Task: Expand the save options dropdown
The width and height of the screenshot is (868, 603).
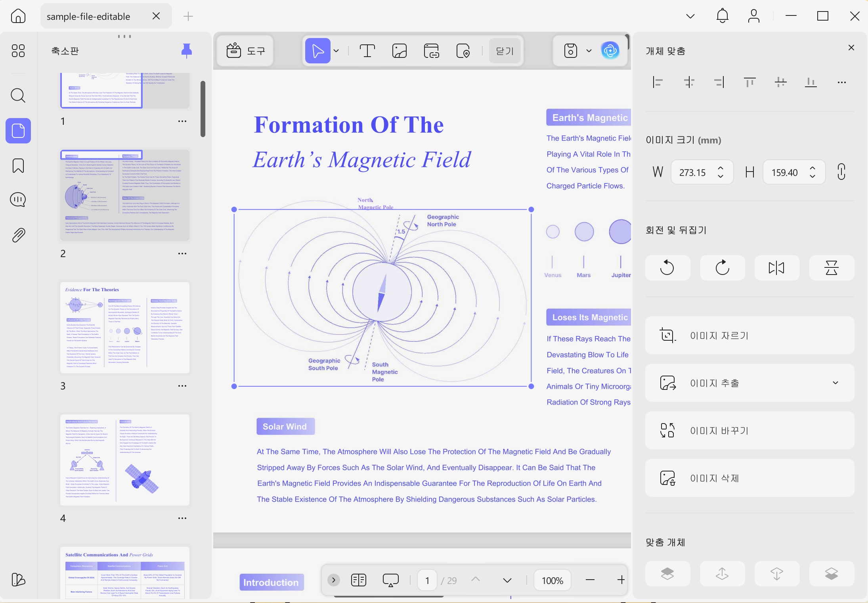Action: coord(589,51)
